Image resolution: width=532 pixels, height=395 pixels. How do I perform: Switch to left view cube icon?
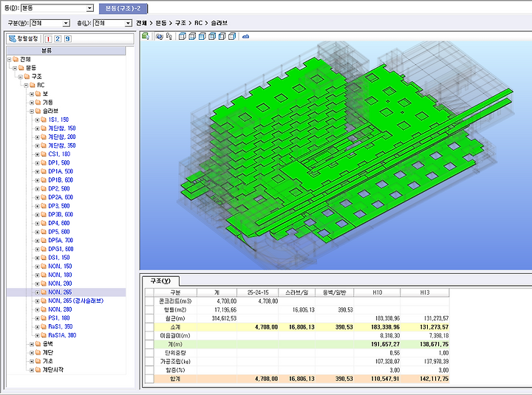[x=222, y=36]
